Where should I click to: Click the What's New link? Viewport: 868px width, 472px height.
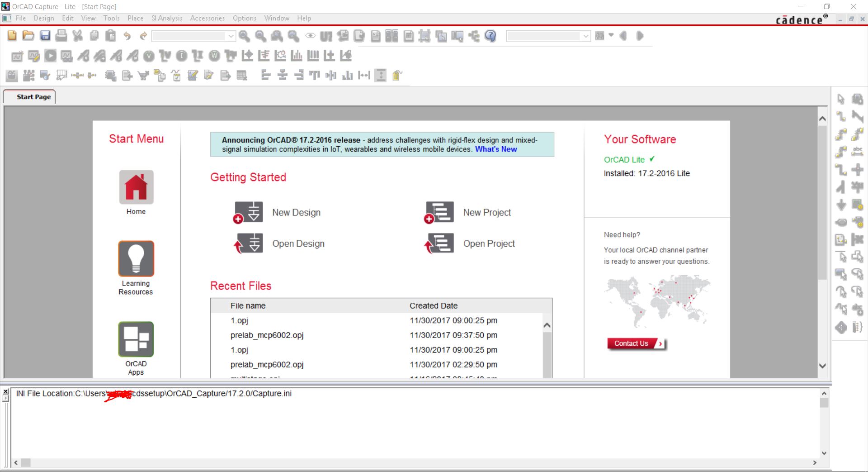495,149
